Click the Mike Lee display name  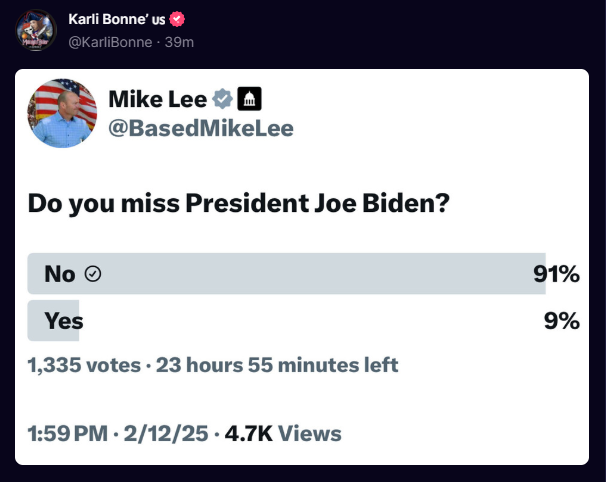coord(158,99)
